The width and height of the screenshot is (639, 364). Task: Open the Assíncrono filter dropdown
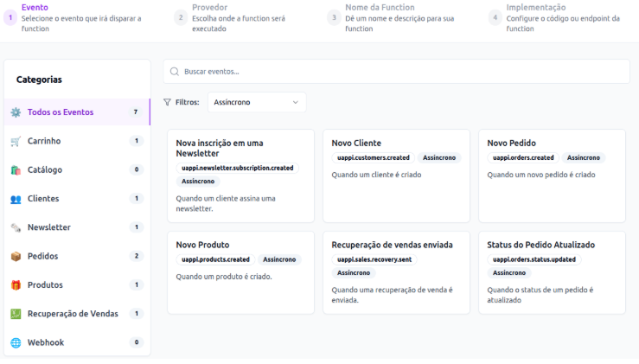257,102
